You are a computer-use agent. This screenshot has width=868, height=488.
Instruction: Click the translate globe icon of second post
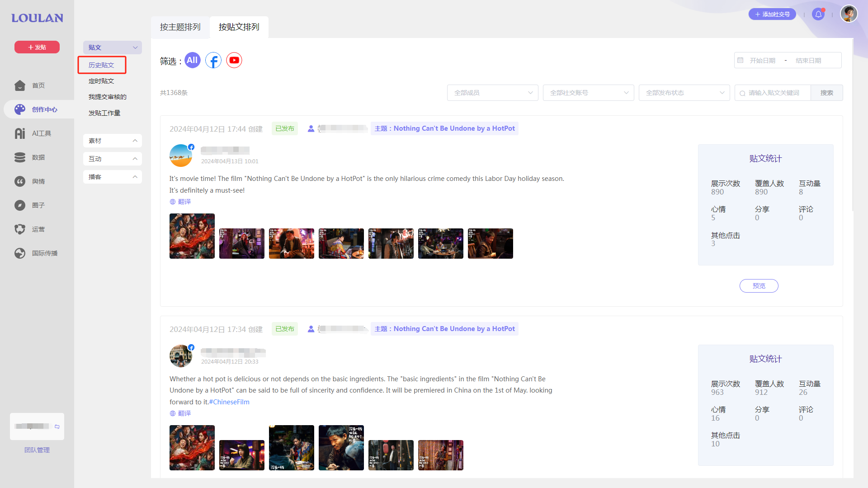pyautogui.click(x=173, y=413)
